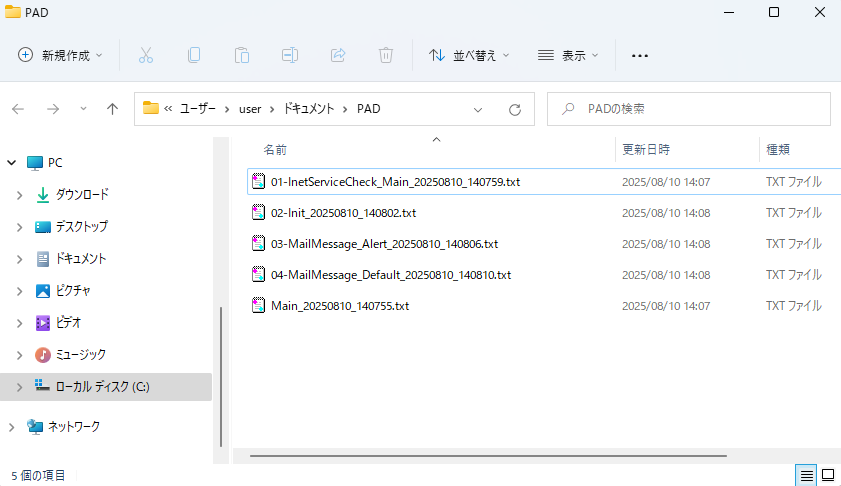
Task: Refresh the PAD folder view
Action: [x=515, y=109]
